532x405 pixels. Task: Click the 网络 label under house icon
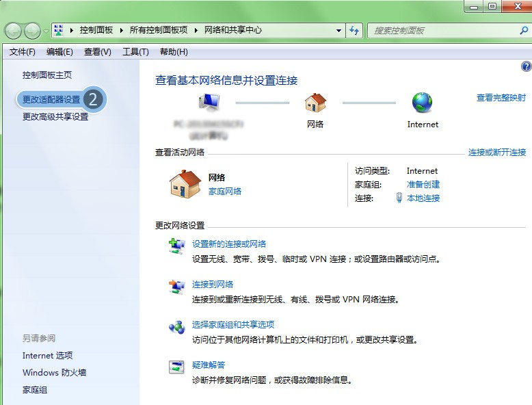point(315,125)
